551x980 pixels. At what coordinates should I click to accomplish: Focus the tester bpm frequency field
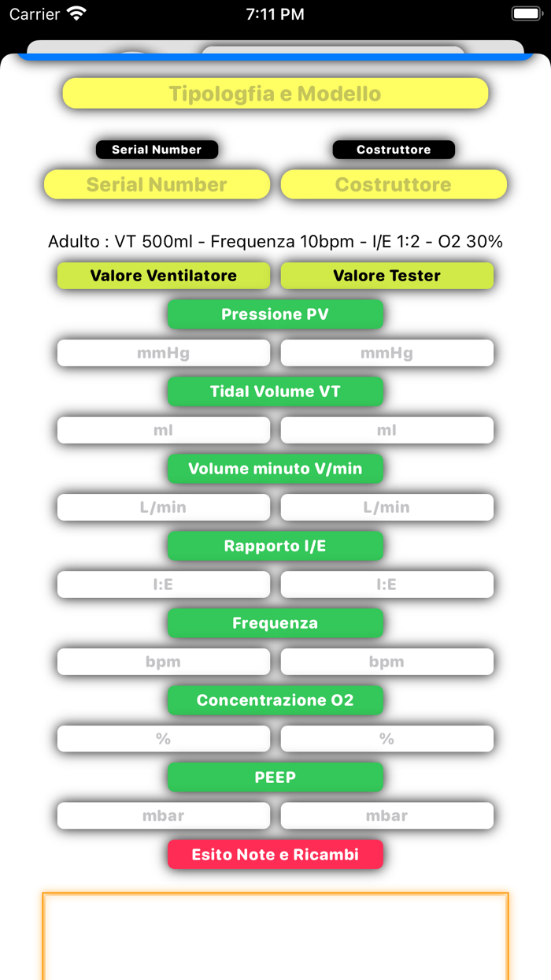click(x=387, y=662)
